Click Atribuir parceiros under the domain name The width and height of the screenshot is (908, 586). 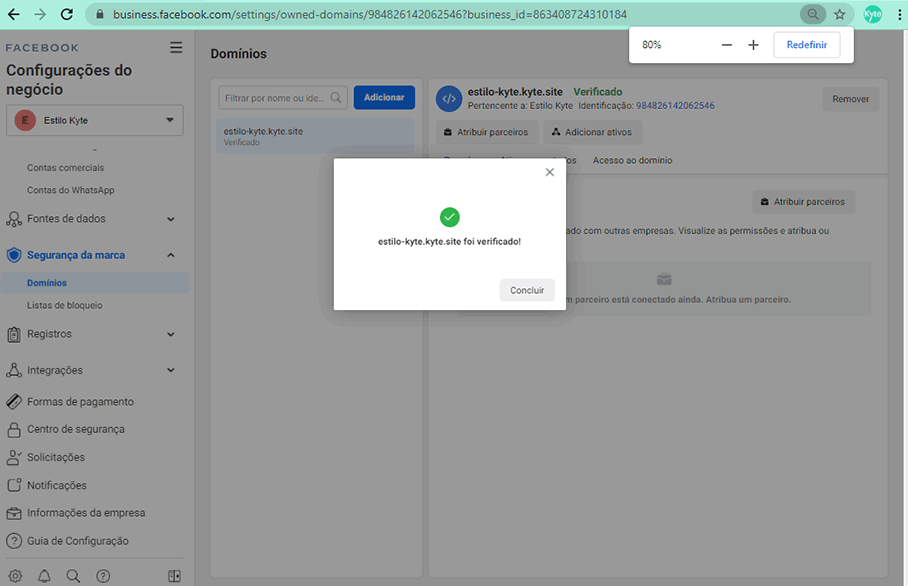(x=486, y=132)
